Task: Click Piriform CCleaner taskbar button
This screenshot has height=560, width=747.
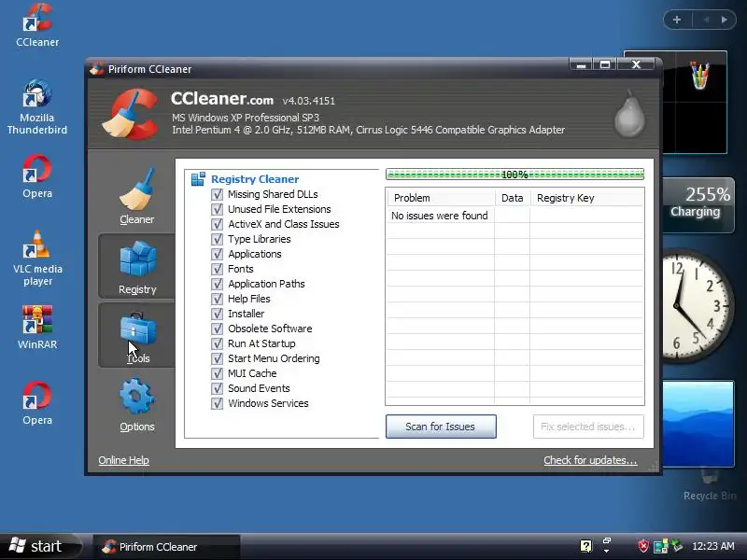Action: click(x=166, y=547)
